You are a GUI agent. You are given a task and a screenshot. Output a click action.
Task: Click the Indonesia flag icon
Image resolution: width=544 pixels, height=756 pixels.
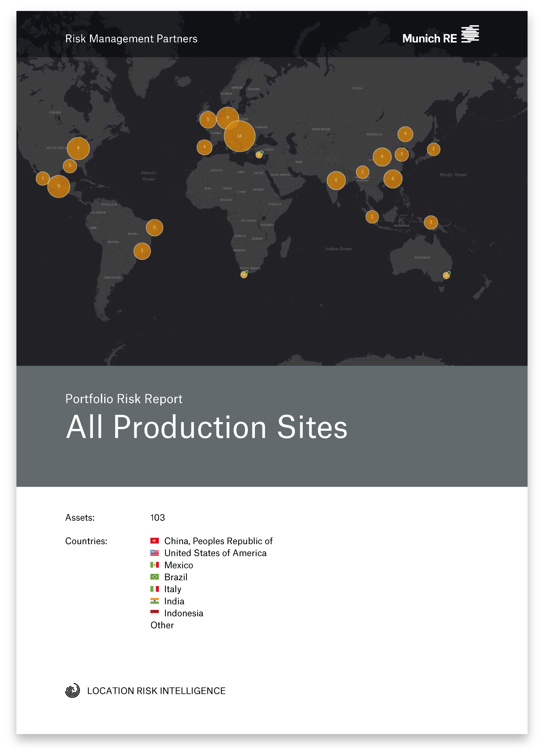[154, 612]
